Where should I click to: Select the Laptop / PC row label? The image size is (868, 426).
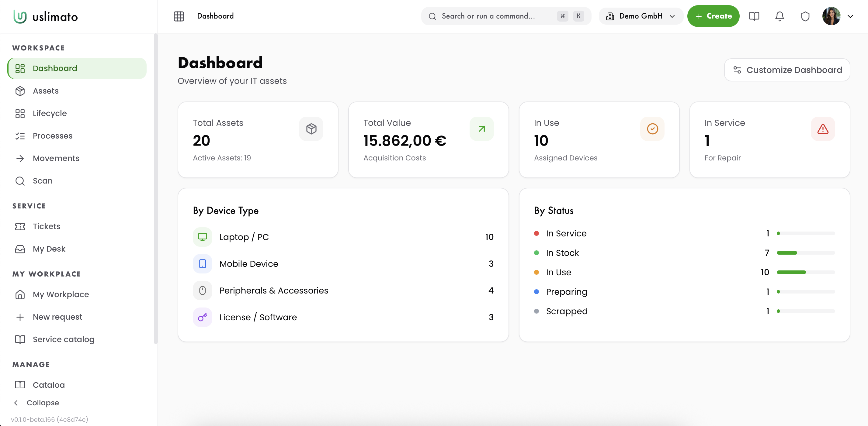click(x=244, y=237)
